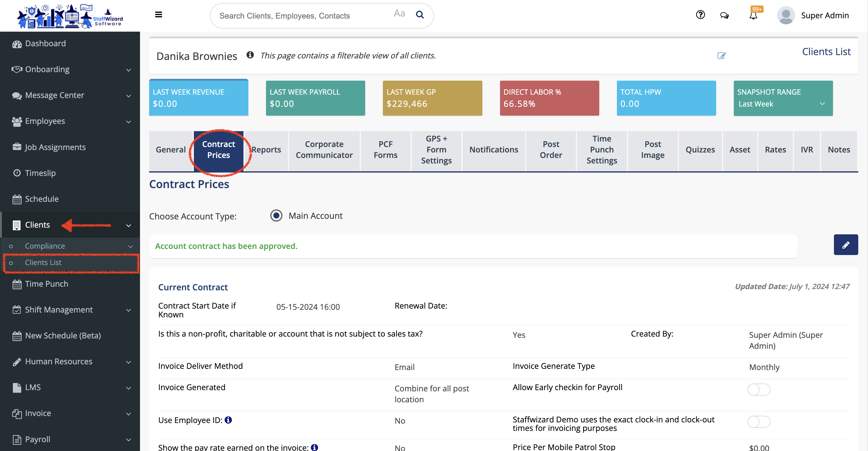Click the red Direct Labor % tile

(549, 98)
